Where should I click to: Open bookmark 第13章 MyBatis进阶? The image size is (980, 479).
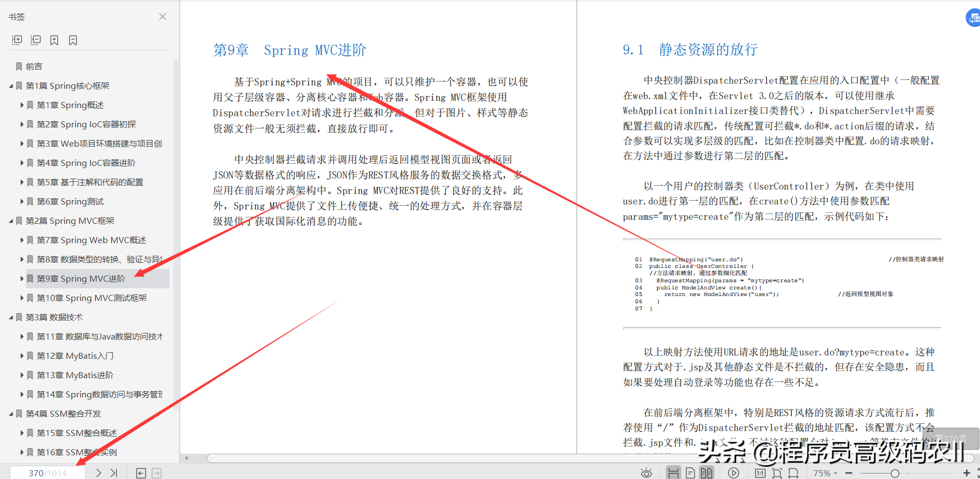(x=75, y=375)
